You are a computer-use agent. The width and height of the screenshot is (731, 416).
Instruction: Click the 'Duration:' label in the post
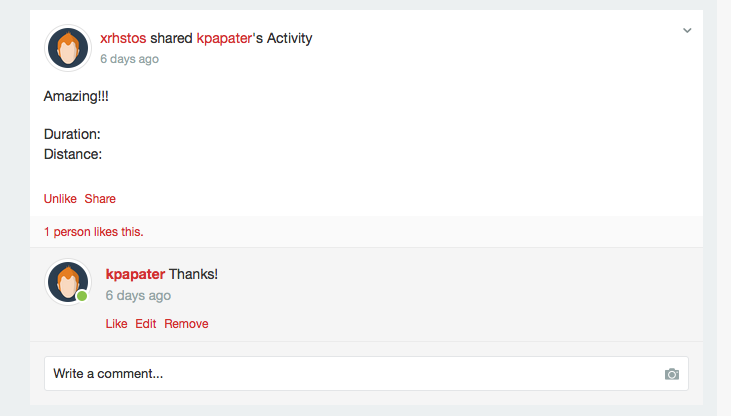coord(72,134)
